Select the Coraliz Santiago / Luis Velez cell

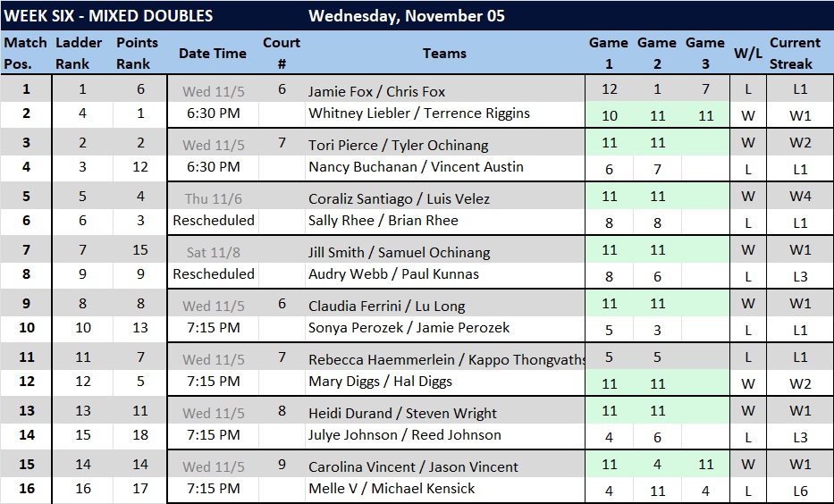399,198
